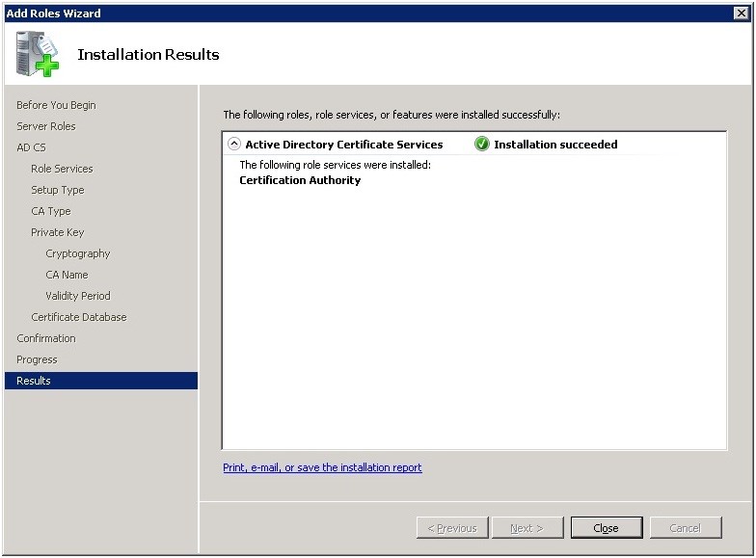Screen dimensions: 756x558
Task: Select Setup Type step
Action: pyautogui.click(x=58, y=190)
